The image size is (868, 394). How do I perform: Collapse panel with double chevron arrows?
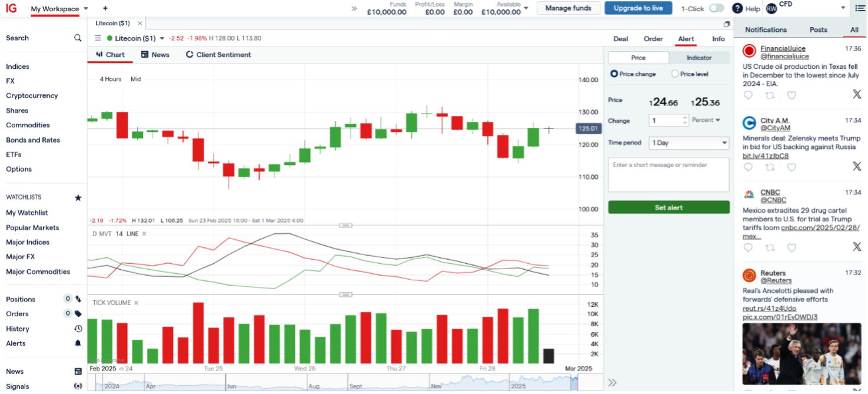613,383
